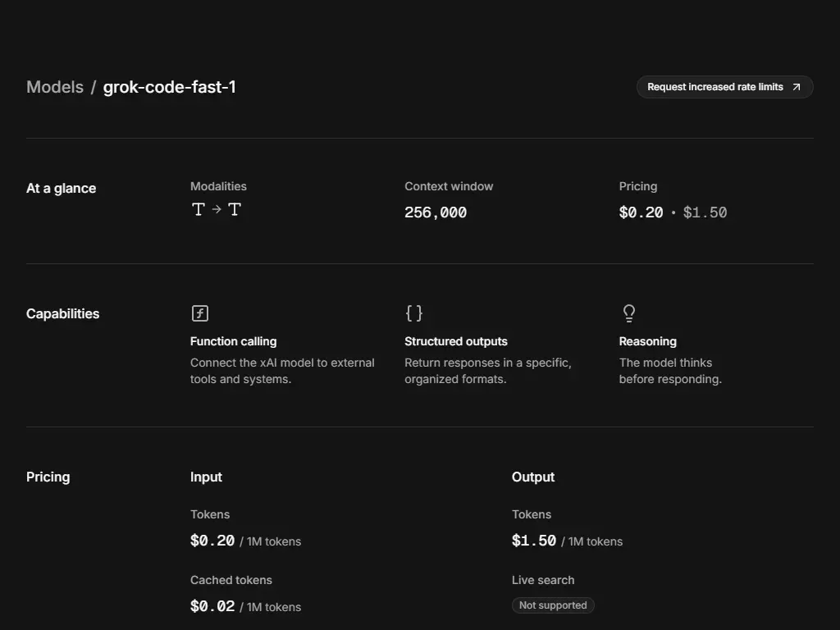Click the $0.02 / 1M tokens cached price
Image resolution: width=840 pixels, height=630 pixels.
tap(246, 606)
